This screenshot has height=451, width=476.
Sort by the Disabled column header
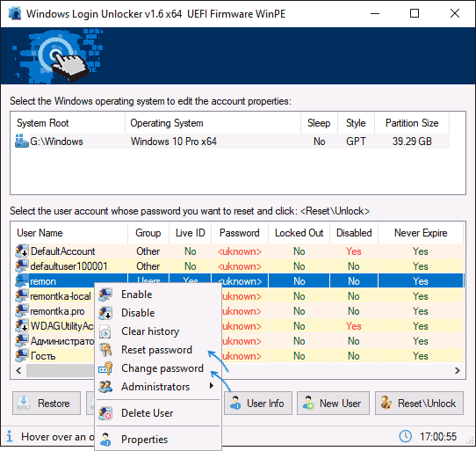click(354, 233)
